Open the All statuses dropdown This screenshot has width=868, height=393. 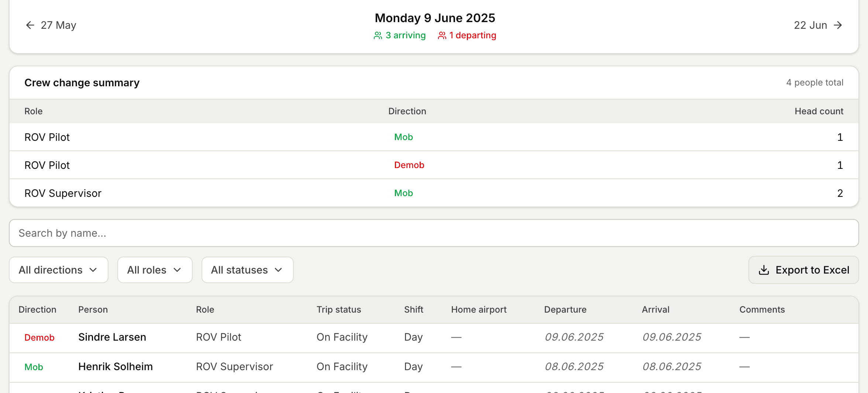tap(248, 270)
